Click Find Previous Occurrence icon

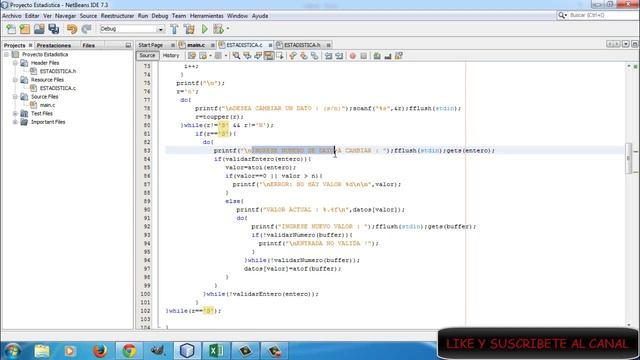[x=247, y=56]
